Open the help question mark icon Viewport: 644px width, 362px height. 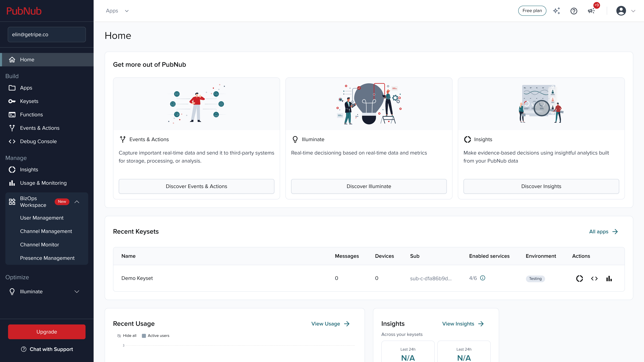click(x=574, y=11)
